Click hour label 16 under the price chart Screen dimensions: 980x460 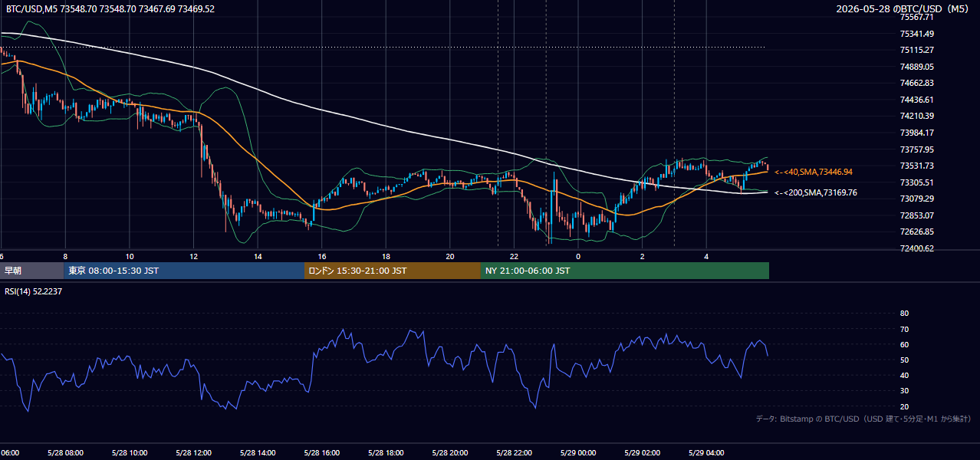[321, 256]
